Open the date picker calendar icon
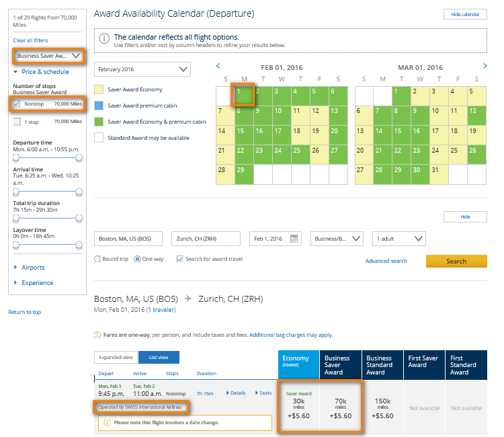 coord(294,239)
